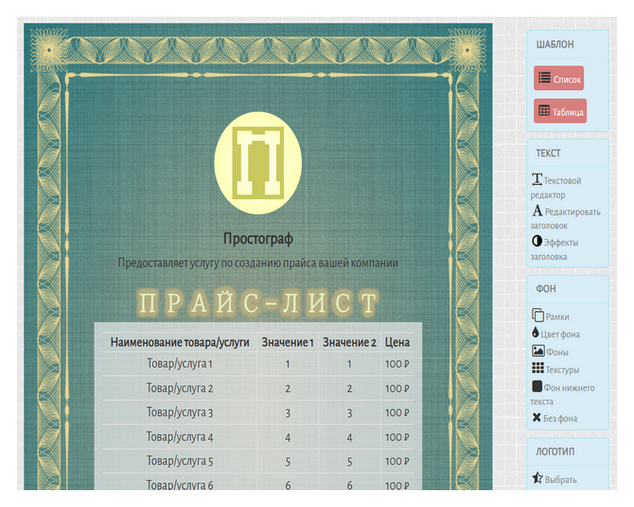Click the Наименование товара/услуги column header
Viewport: 634px width, 507px height.
[x=180, y=342]
